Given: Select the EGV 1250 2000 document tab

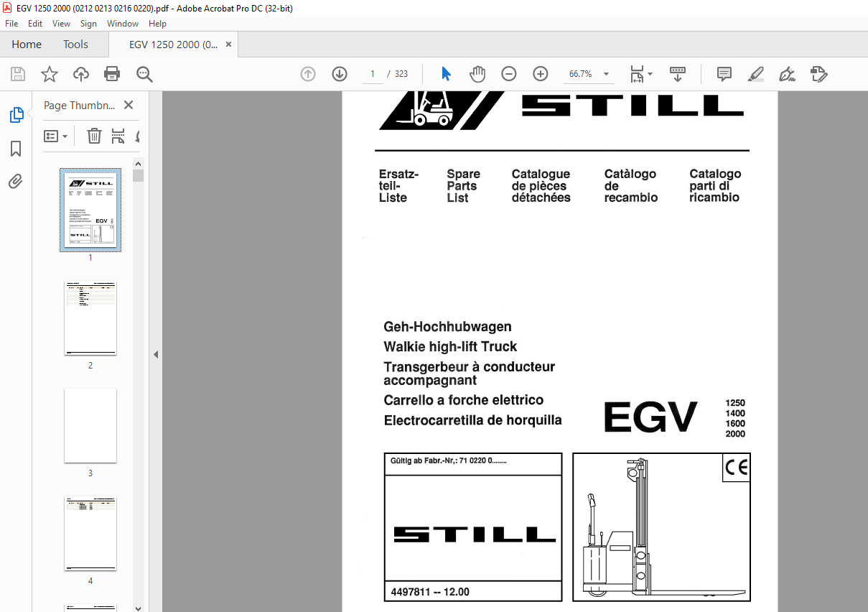Looking at the screenshot, I should click(173, 45).
